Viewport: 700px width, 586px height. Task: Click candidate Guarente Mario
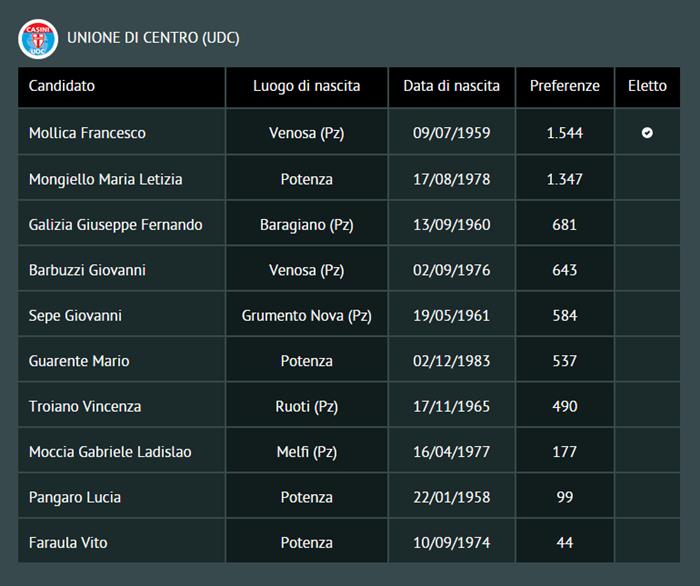(x=79, y=361)
